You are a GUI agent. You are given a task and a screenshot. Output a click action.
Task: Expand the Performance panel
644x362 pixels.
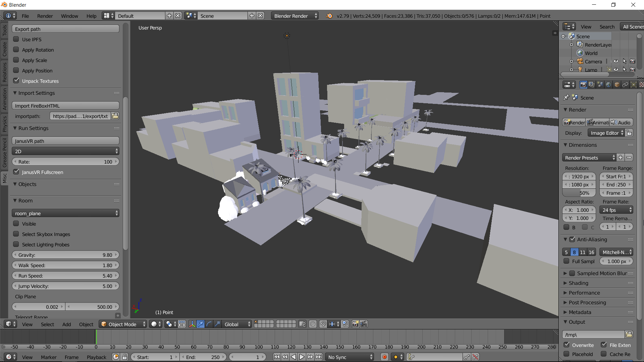coord(584,293)
